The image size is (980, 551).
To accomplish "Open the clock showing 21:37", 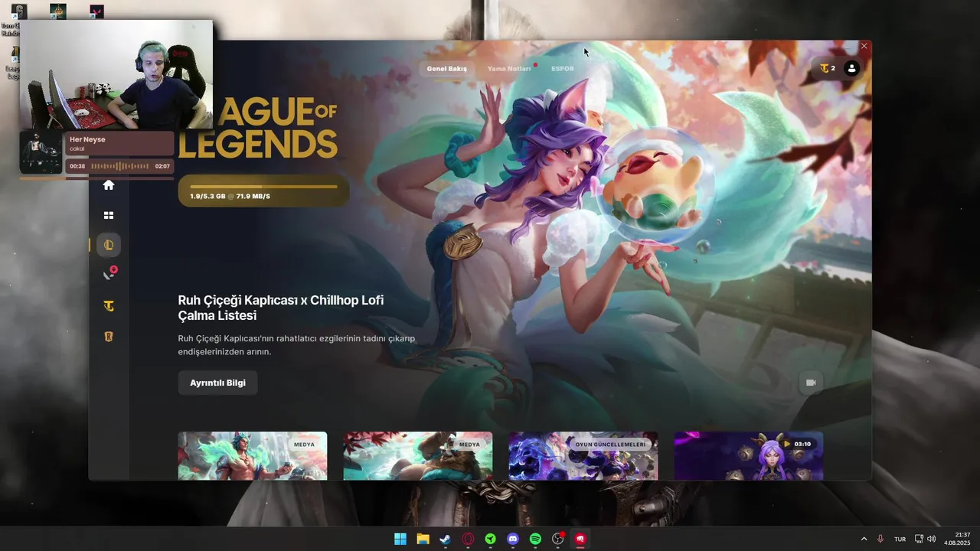I will (x=958, y=539).
